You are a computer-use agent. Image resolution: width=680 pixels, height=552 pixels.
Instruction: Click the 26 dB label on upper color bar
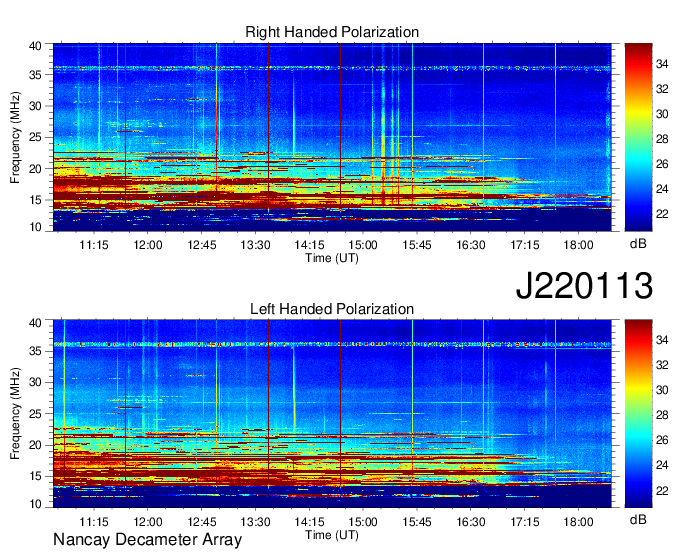pyautogui.click(x=662, y=164)
